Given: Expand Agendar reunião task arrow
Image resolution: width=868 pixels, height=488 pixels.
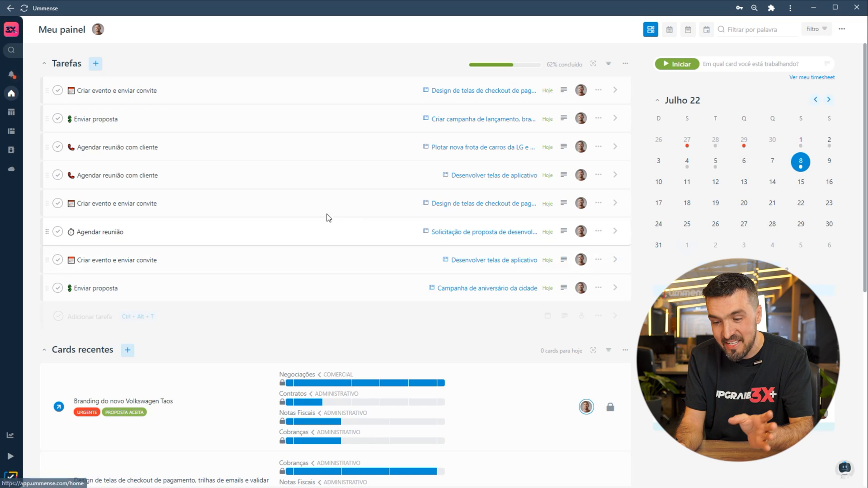Looking at the screenshot, I should point(615,231).
